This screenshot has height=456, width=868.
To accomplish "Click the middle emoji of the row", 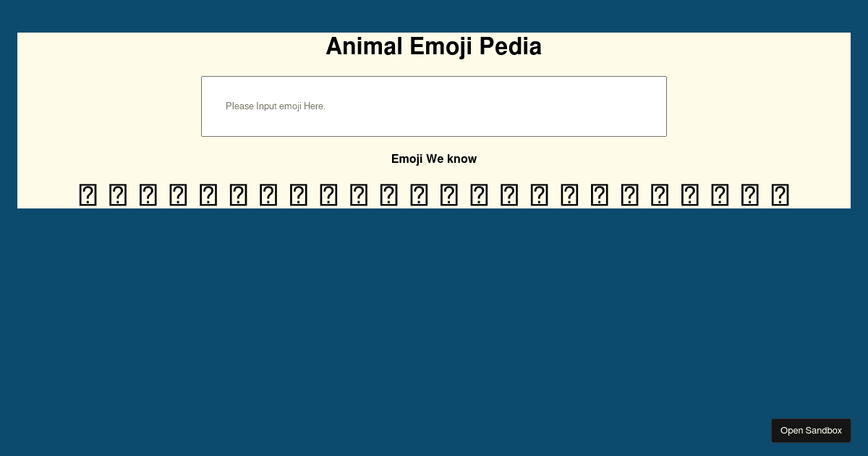I will pyautogui.click(x=434, y=195).
